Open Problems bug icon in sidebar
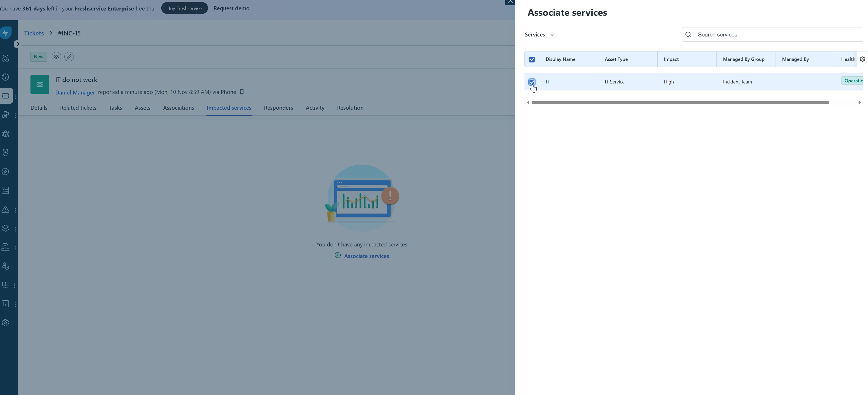868x395 pixels. [x=6, y=134]
